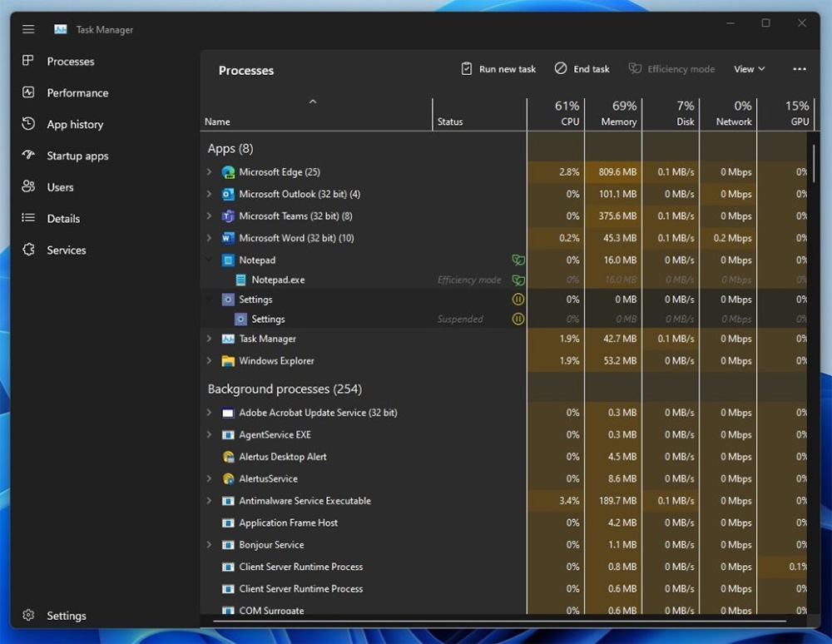Screen dimensions: 832x644
Task: Switch to the Processes page
Action: pos(71,61)
